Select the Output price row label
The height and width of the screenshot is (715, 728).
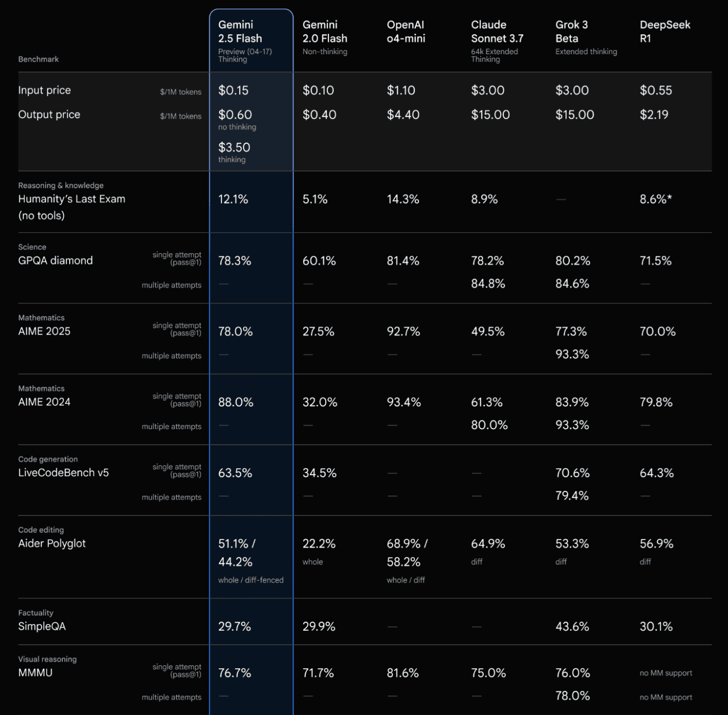[49, 115]
